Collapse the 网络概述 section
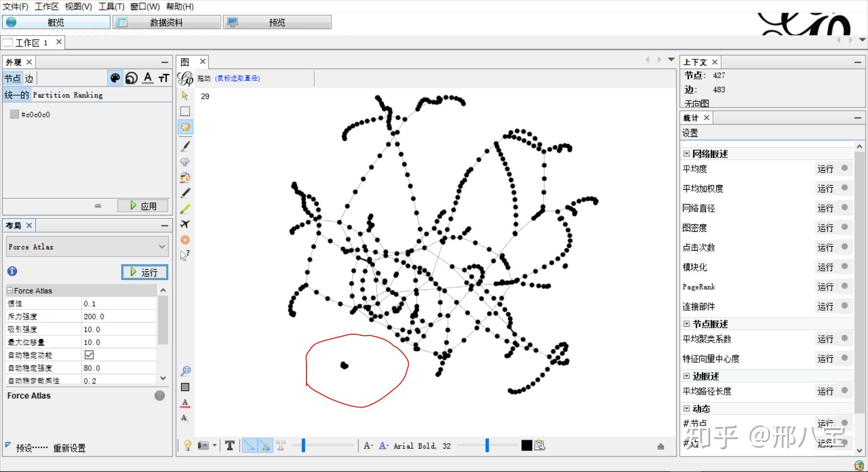Image resolution: width=868 pixels, height=472 pixels. coord(687,154)
